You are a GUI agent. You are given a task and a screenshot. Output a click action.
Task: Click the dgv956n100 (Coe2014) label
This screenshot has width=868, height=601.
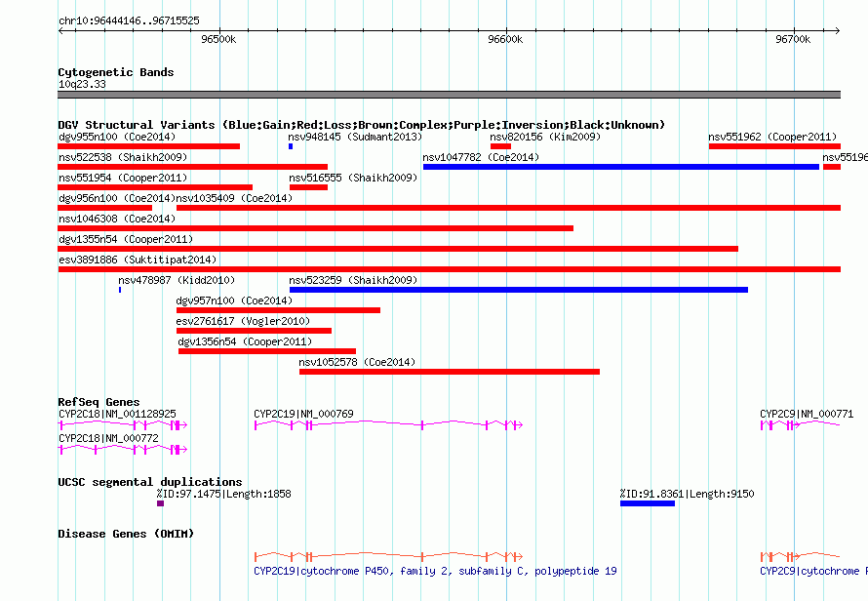(117, 198)
